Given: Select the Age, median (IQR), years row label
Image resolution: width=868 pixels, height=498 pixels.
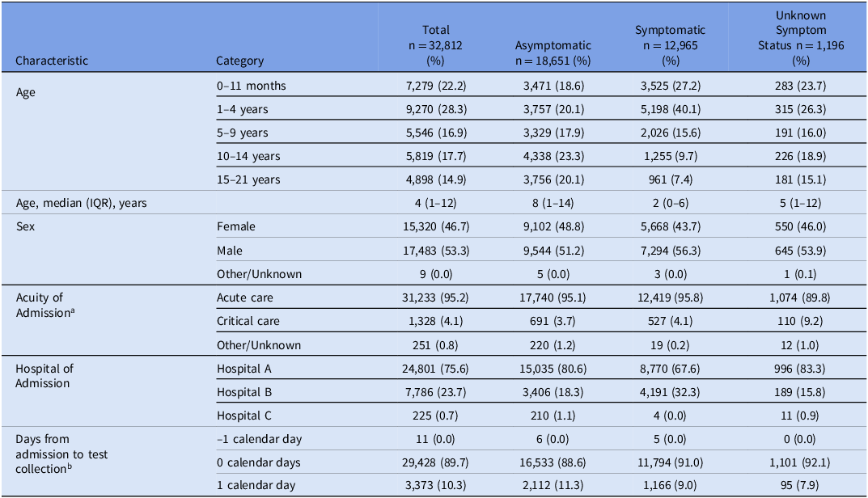Looking at the screenshot, I should [x=82, y=203].
